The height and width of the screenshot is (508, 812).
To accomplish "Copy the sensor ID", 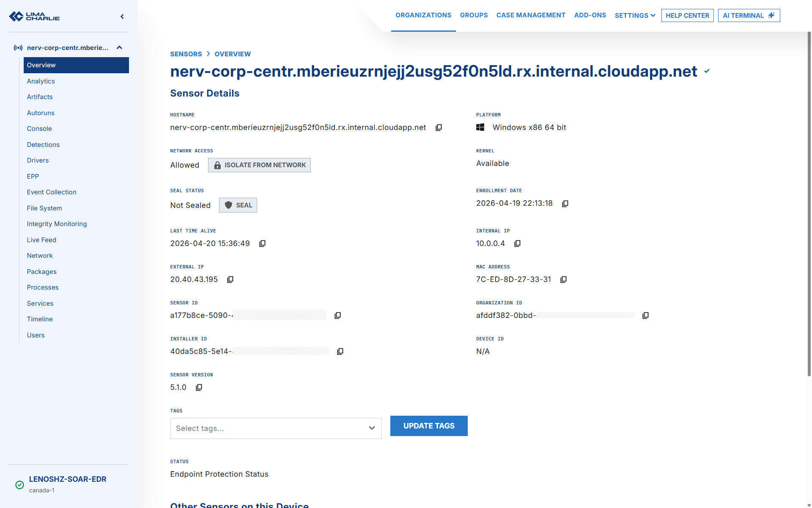I will coord(337,315).
